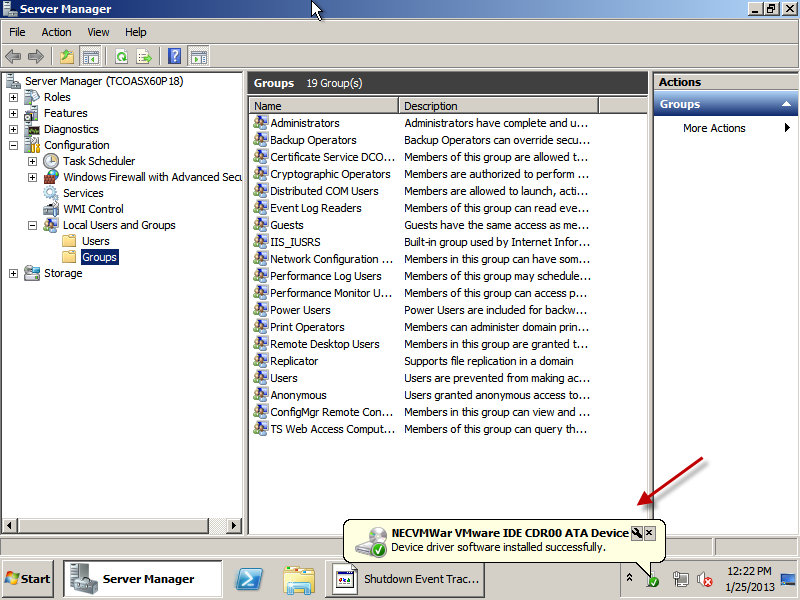
Task: Expand the Storage tree node
Action: (13, 273)
